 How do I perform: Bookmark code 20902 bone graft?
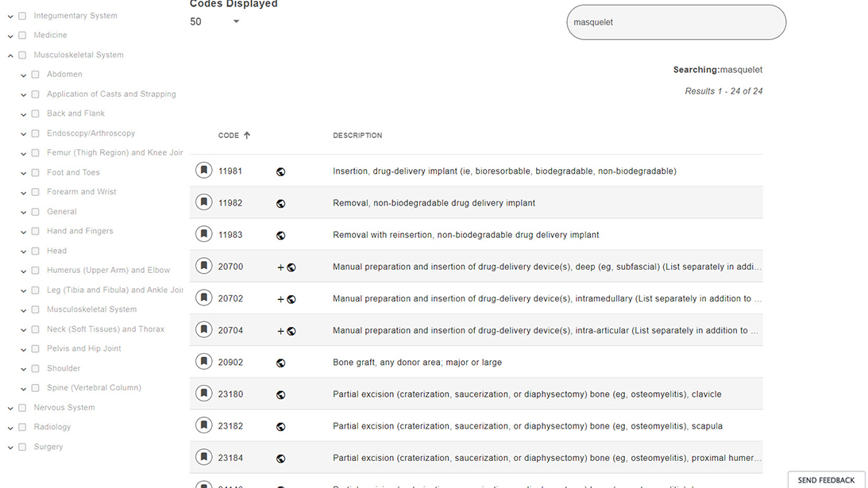click(x=204, y=362)
